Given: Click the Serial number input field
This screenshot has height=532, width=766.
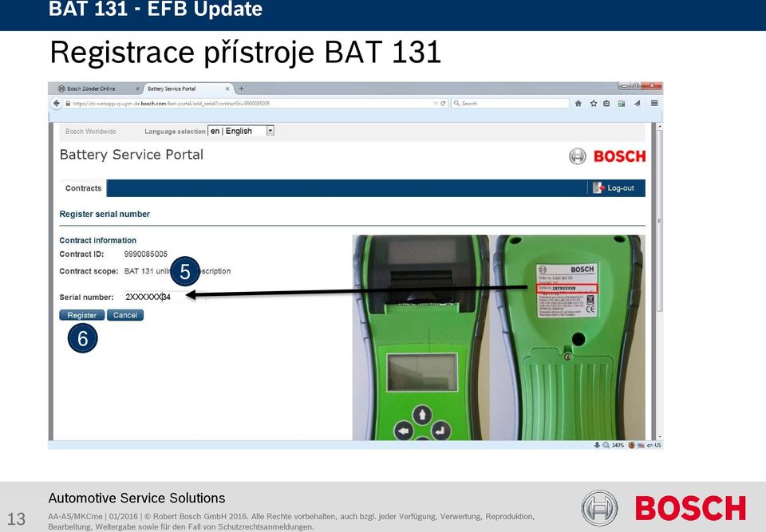Looking at the screenshot, I should coord(164,297).
